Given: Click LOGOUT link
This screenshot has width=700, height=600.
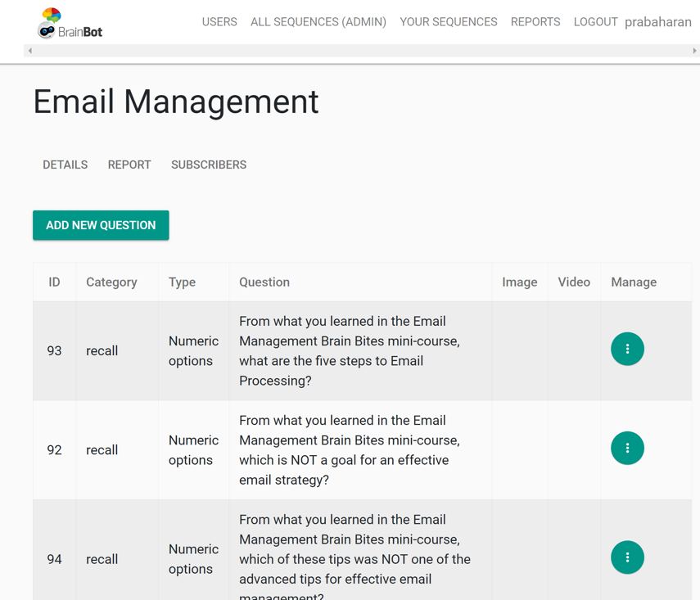Looking at the screenshot, I should coord(595,22).
